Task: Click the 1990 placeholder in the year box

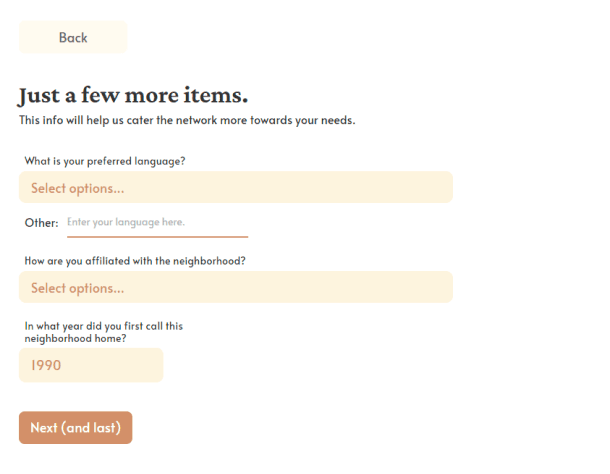Action: pos(46,365)
